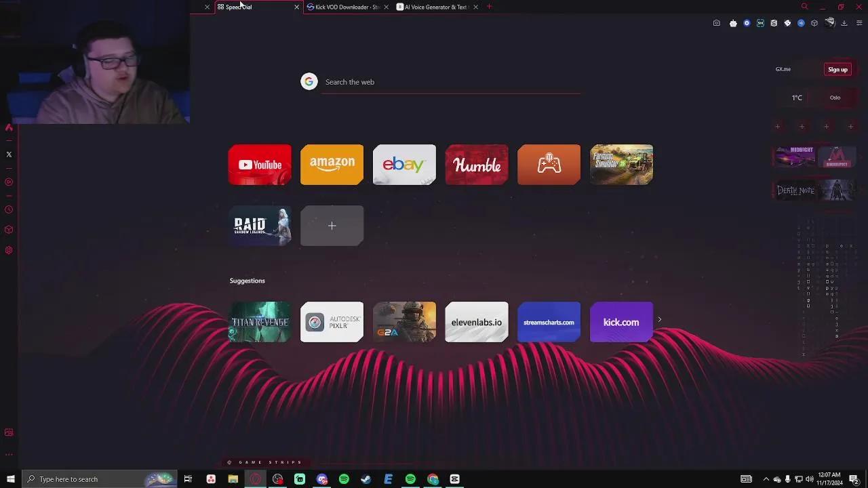Click the Sign up button

(837, 69)
